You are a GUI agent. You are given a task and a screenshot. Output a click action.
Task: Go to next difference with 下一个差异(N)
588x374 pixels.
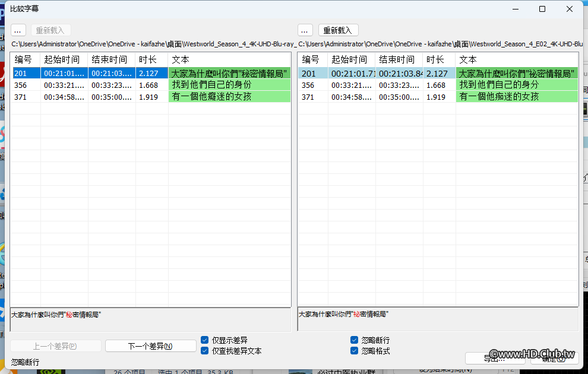point(150,346)
